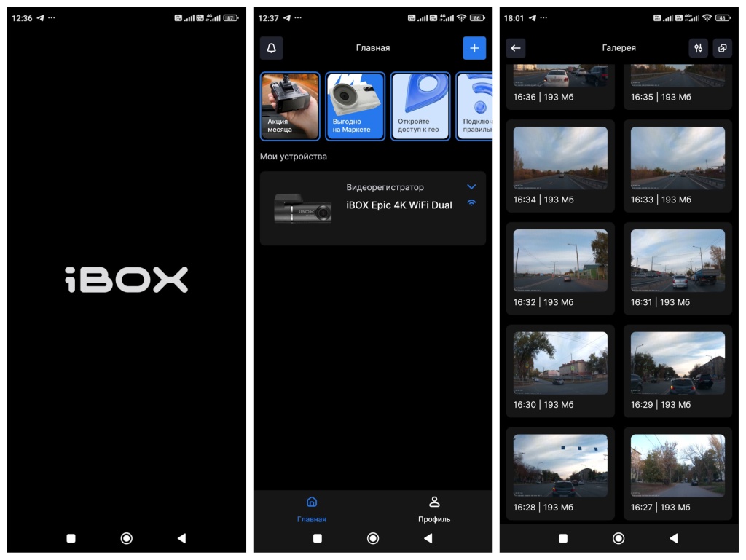Open the Выгодно на Маркете banner
Image resolution: width=746 pixels, height=560 pixels.
(x=355, y=106)
